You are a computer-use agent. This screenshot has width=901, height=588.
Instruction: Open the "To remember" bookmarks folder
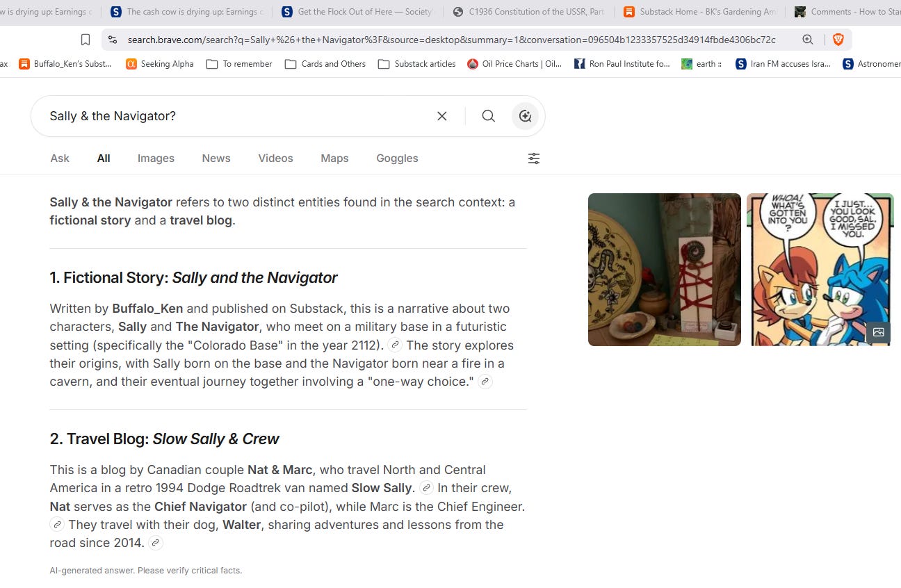pos(239,64)
